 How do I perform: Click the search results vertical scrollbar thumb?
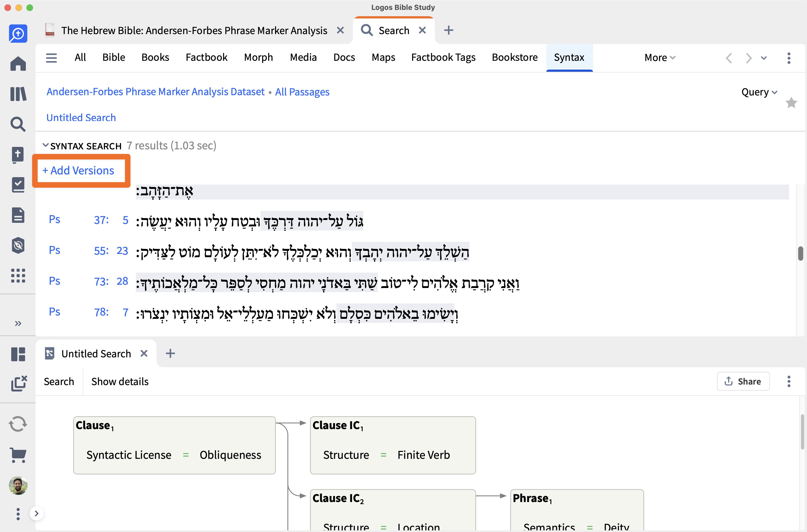800,253
